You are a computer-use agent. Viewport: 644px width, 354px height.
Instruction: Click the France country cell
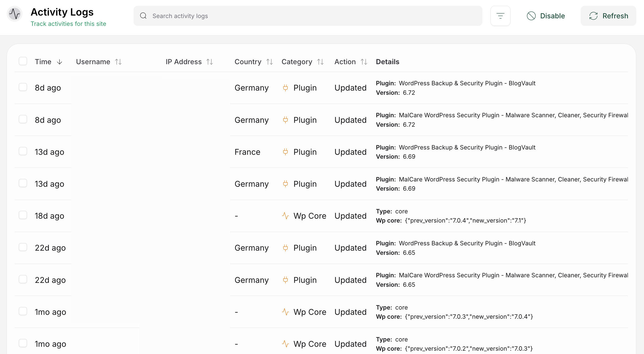coord(247,152)
